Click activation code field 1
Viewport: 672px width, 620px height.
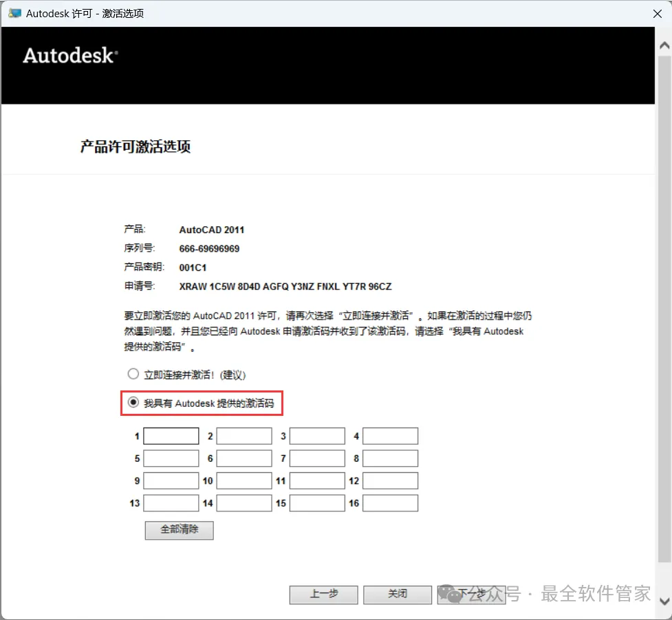[x=171, y=436]
